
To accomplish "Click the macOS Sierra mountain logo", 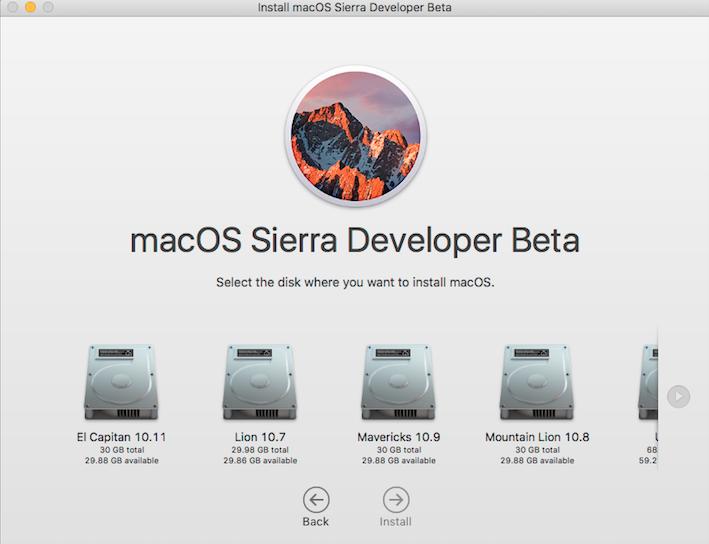I will (355, 137).
